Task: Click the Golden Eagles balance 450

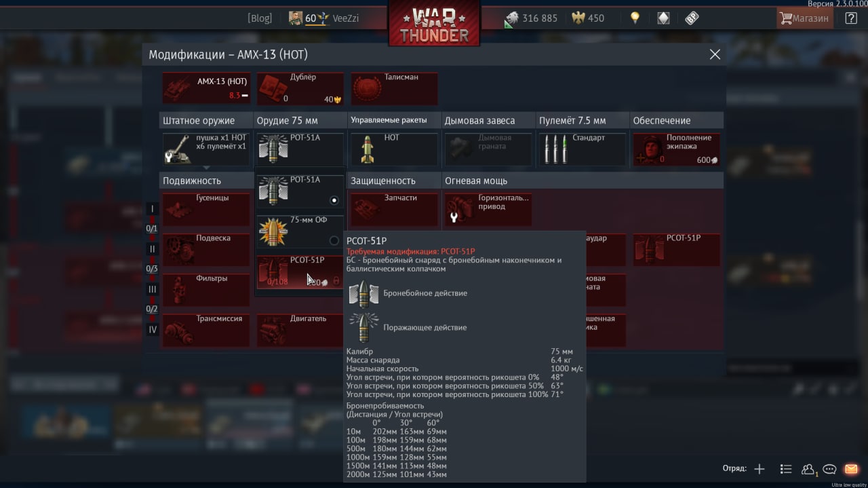Action: (588, 18)
